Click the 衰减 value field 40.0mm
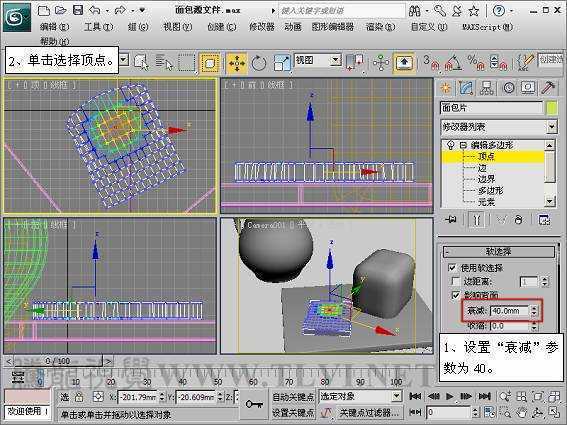This screenshot has width=567, height=425. click(510, 311)
